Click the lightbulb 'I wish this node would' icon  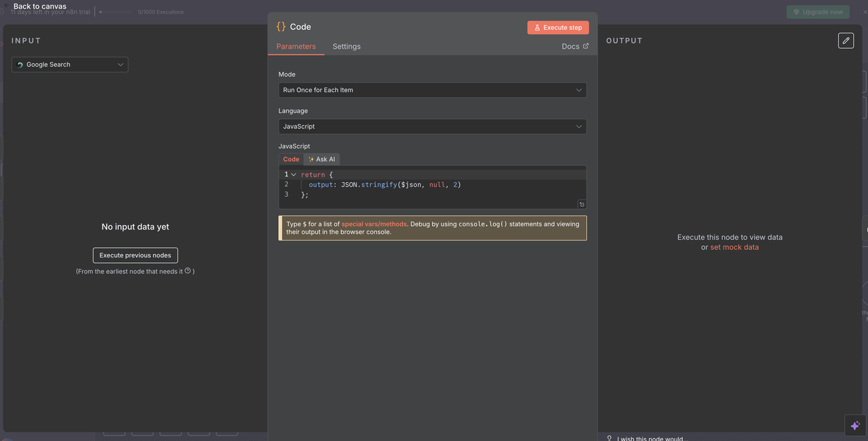point(609,438)
